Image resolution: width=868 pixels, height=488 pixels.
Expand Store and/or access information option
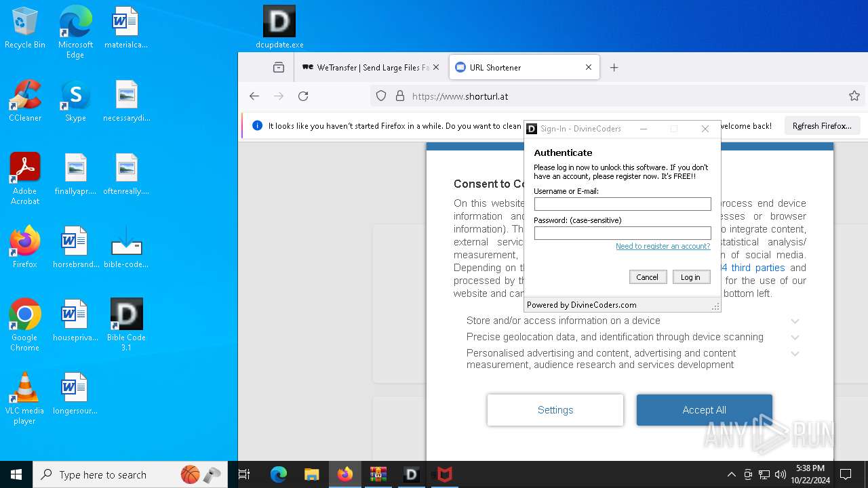click(x=795, y=321)
